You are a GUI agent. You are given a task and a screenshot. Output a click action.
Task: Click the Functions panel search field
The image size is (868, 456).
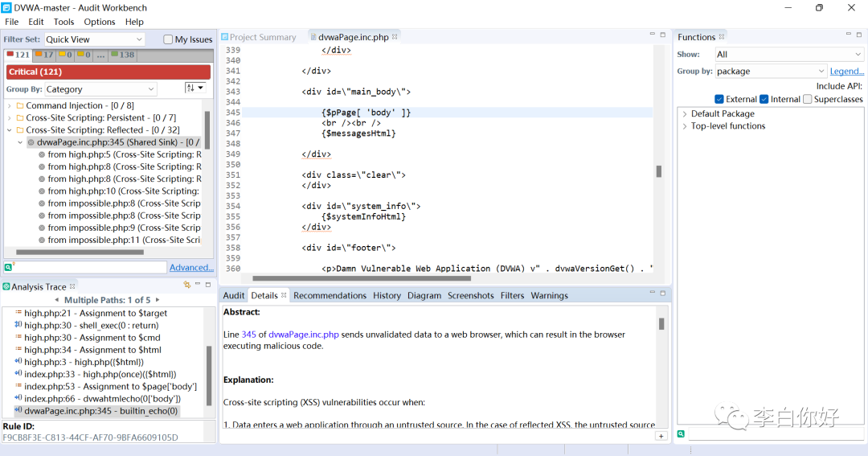click(x=776, y=433)
